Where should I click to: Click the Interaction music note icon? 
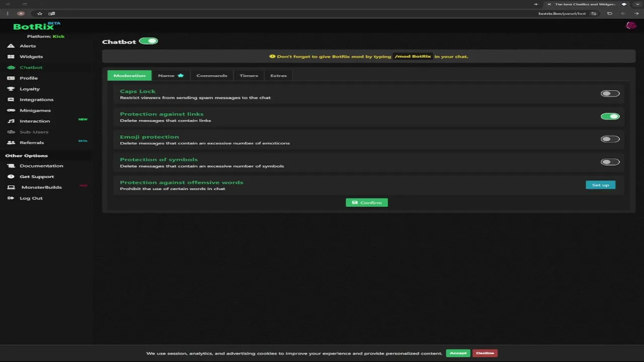click(11, 121)
